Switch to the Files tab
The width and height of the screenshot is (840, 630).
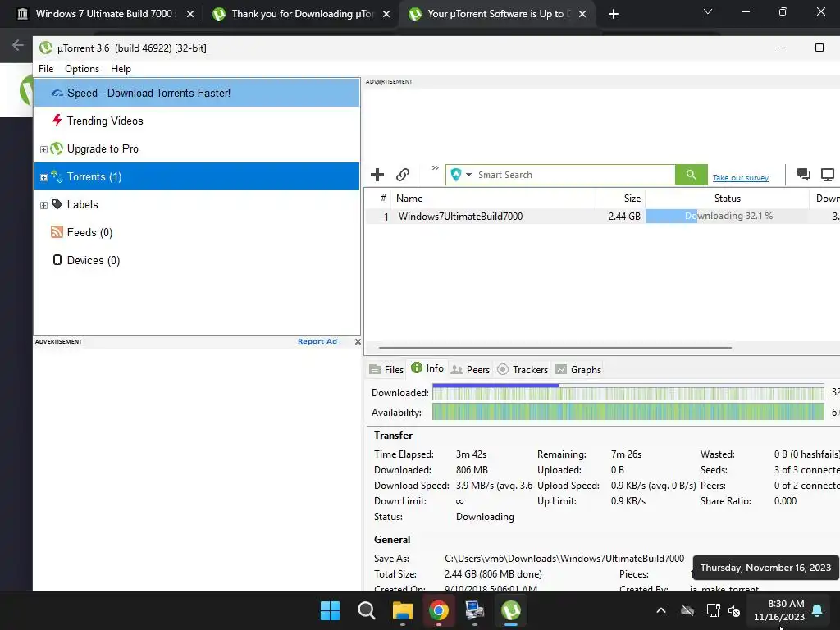tap(386, 370)
